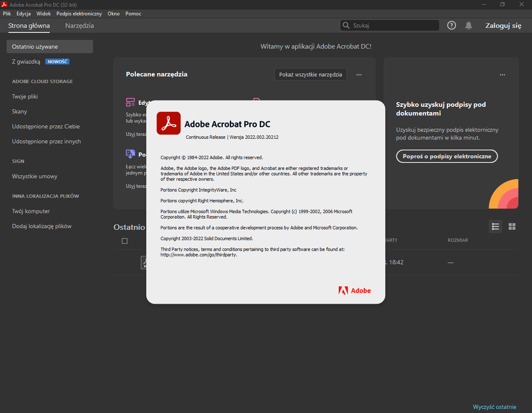Switch to list view of recent files
532x413 pixels.
tap(495, 227)
